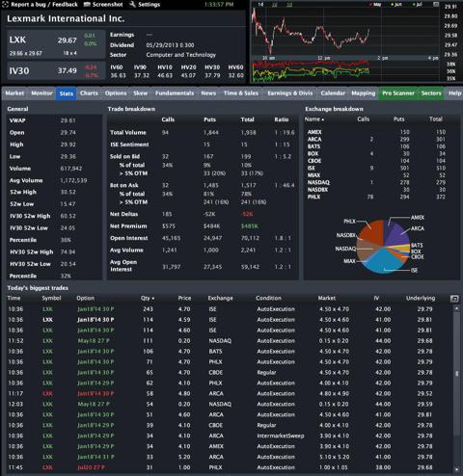Open Settings via the wrench icon
The width and height of the screenshot is (463, 476).
[132, 5]
